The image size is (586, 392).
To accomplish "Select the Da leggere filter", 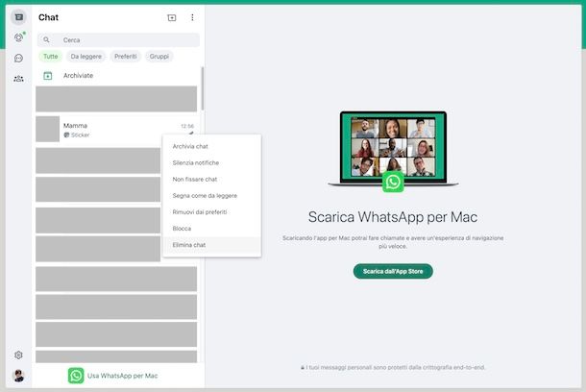I will (x=85, y=57).
